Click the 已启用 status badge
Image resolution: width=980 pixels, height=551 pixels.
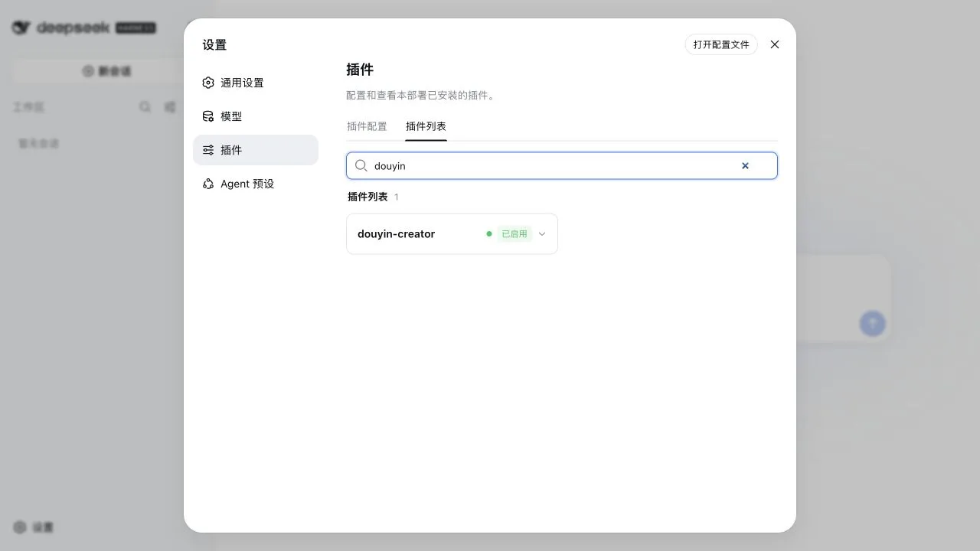514,234
